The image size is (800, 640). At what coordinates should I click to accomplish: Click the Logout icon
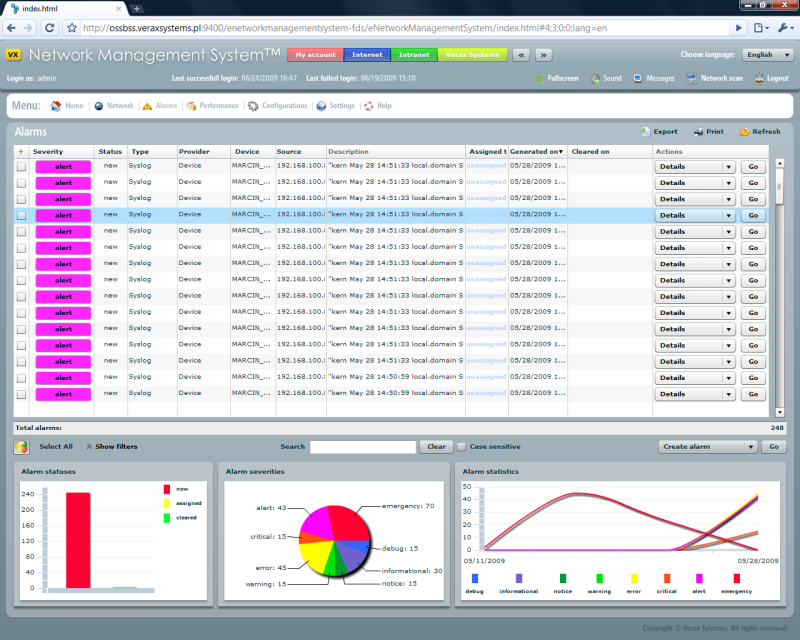[759, 78]
